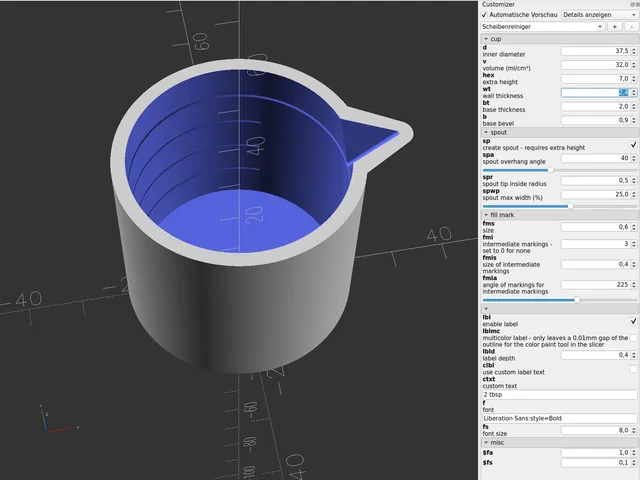Click the custom text field containing 2 tbsp

click(x=559, y=395)
